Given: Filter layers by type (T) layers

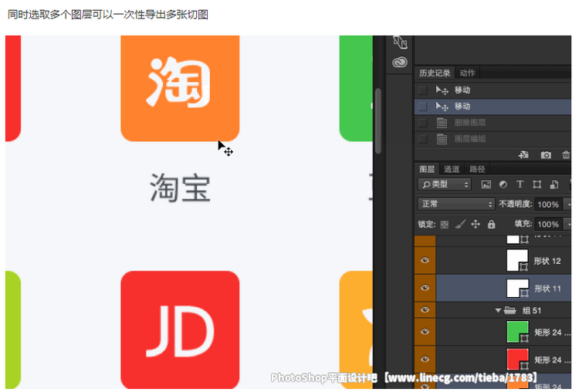Looking at the screenshot, I should [520, 184].
